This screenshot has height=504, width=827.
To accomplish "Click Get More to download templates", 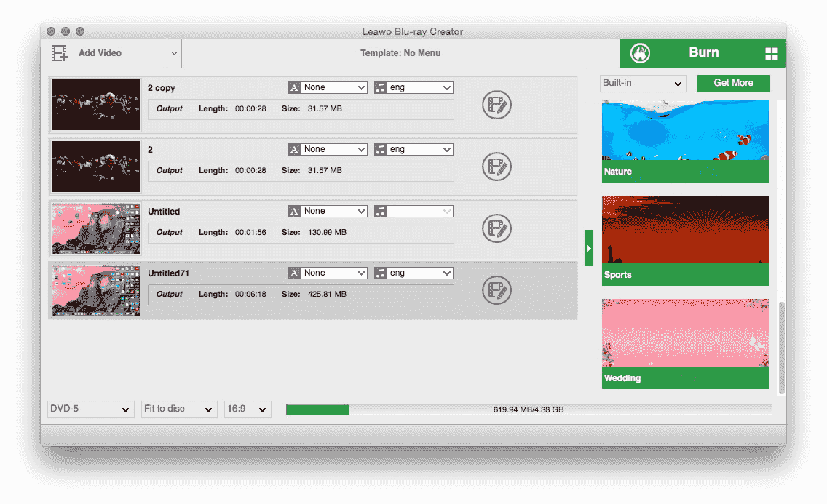I will tap(733, 83).
